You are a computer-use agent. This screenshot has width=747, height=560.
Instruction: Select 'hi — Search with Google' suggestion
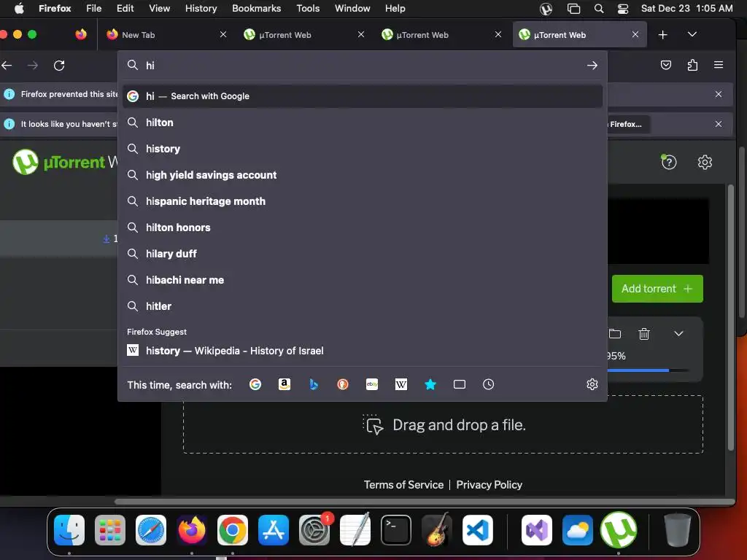click(x=363, y=96)
